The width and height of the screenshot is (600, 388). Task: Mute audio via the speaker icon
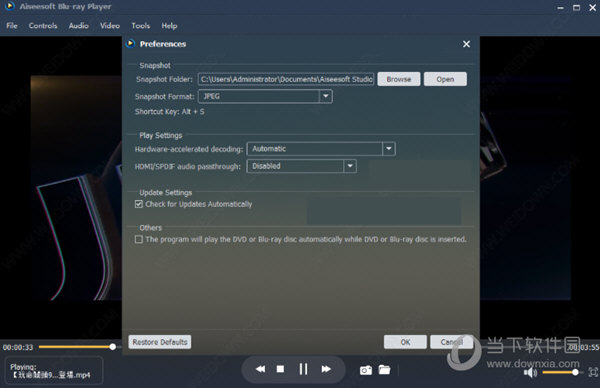530,372
